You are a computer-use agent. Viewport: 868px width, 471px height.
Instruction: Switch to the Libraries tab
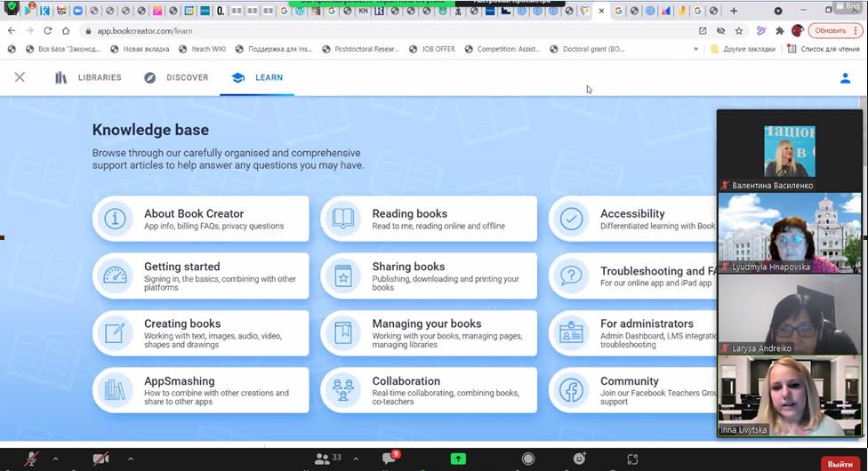(88, 78)
